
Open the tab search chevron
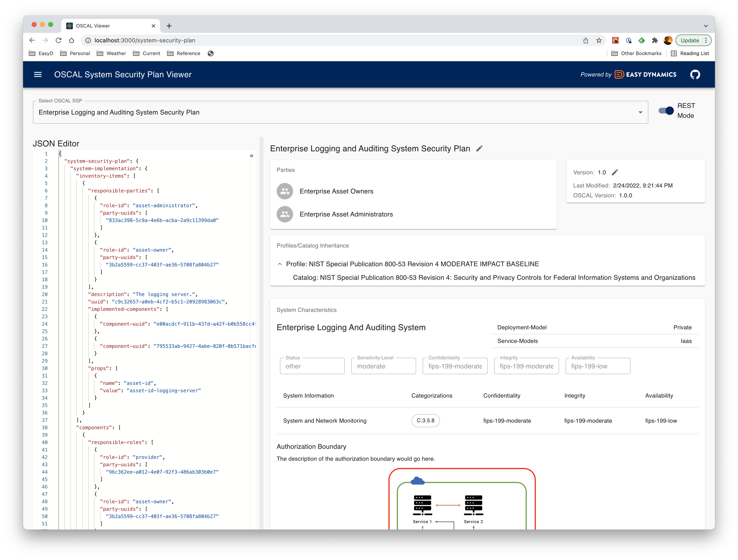click(x=706, y=26)
